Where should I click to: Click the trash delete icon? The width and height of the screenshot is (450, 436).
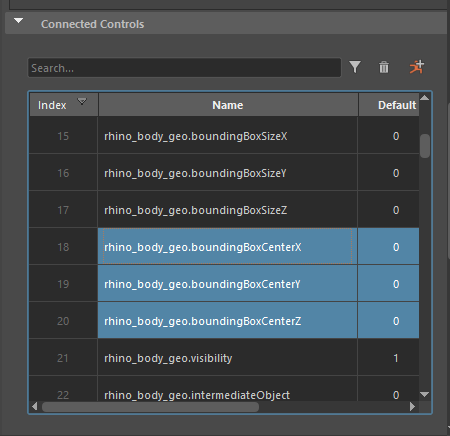tap(384, 67)
